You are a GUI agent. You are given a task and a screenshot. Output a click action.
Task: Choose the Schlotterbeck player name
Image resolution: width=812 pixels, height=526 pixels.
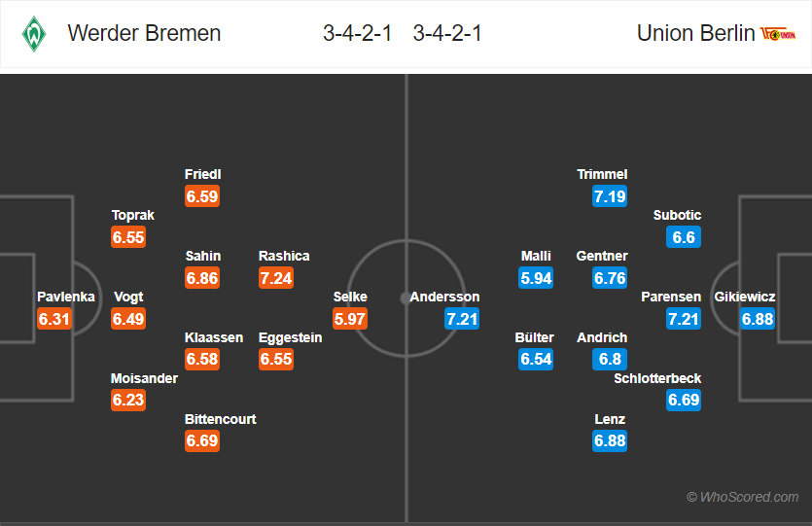[657, 378]
